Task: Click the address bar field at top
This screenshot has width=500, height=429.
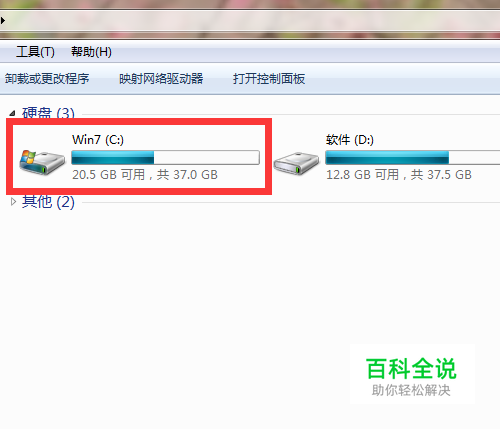Action: click(x=250, y=21)
